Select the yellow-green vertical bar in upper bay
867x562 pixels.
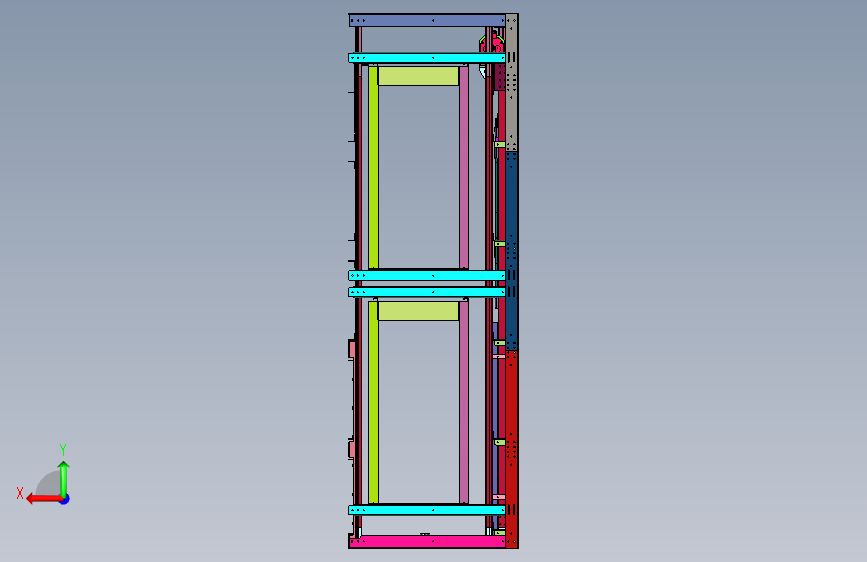(373, 168)
